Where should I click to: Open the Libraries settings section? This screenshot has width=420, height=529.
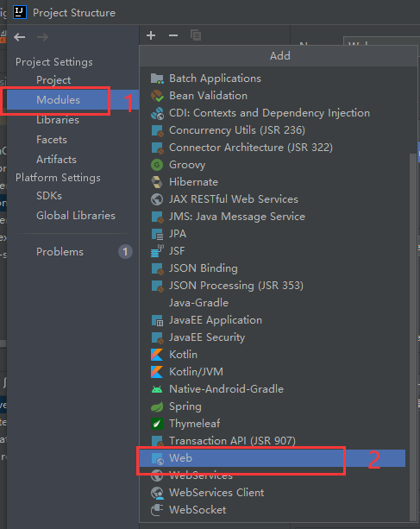(58, 120)
